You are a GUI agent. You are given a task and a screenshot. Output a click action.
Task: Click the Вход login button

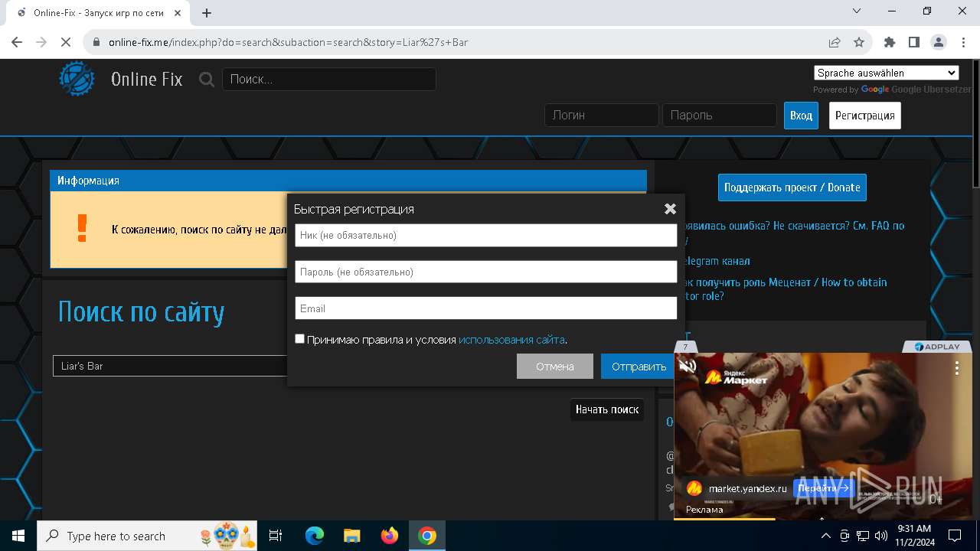pos(801,116)
